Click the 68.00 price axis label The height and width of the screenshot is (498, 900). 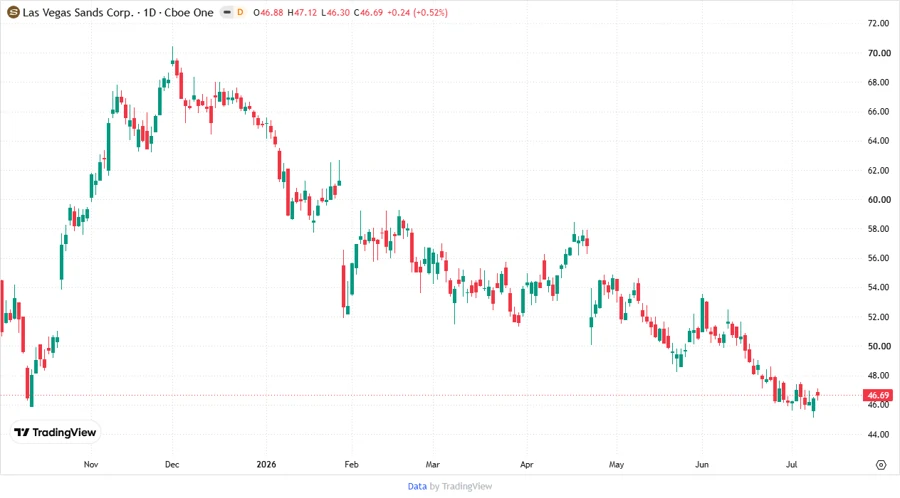[x=878, y=82]
